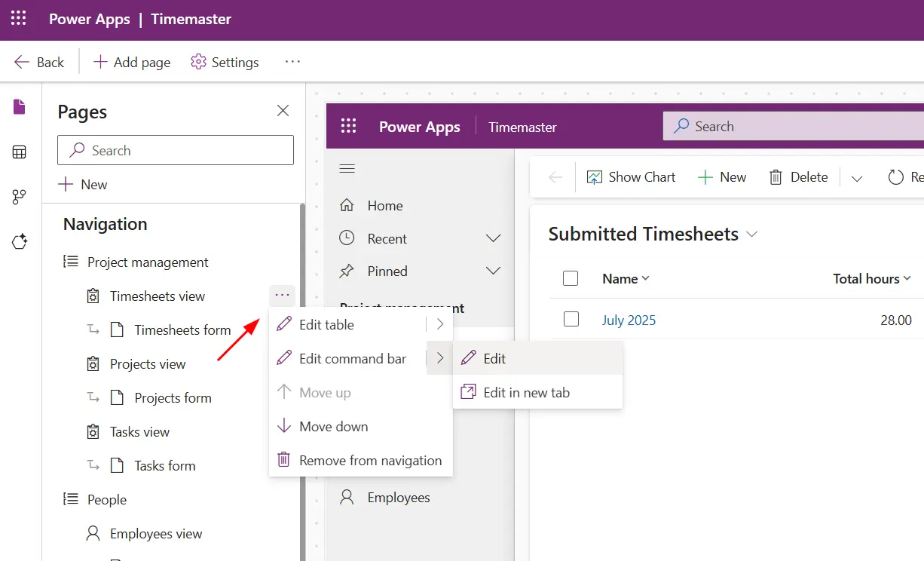This screenshot has width=924, height=561.
Task: Check the July 2025 row checkbox
Action: click(x=571, y=319)
